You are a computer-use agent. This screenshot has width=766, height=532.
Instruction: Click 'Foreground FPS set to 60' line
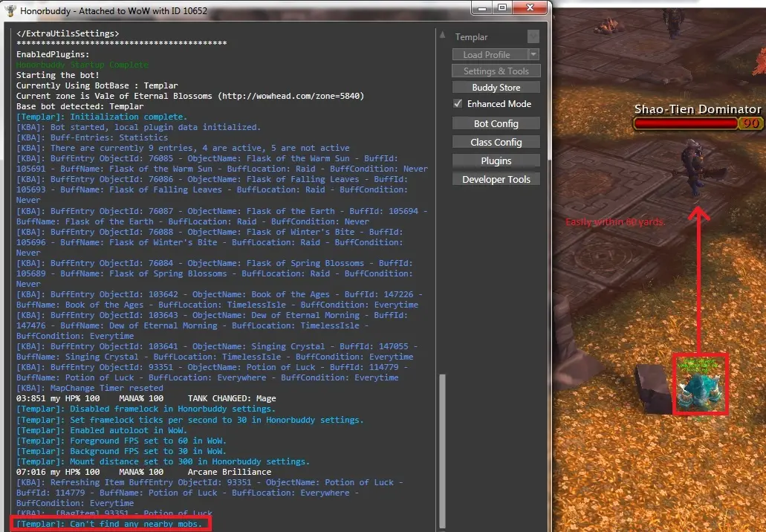121,441
